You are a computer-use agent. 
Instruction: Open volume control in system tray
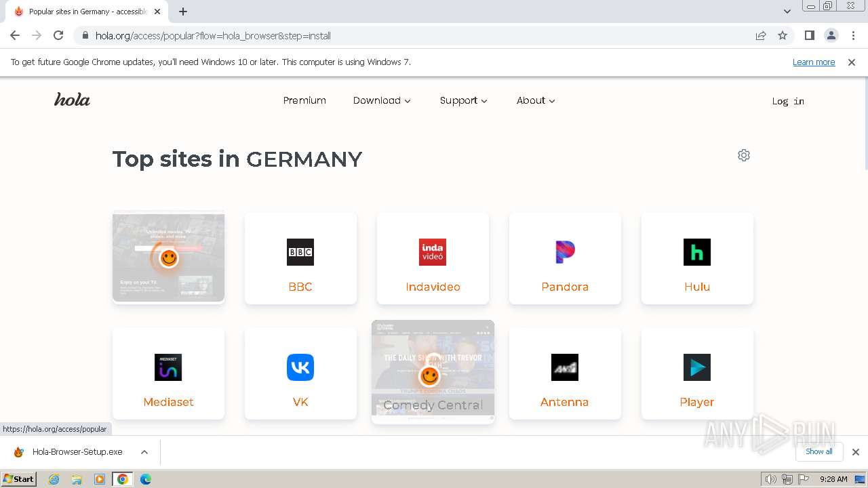click(x=770, y=479)
